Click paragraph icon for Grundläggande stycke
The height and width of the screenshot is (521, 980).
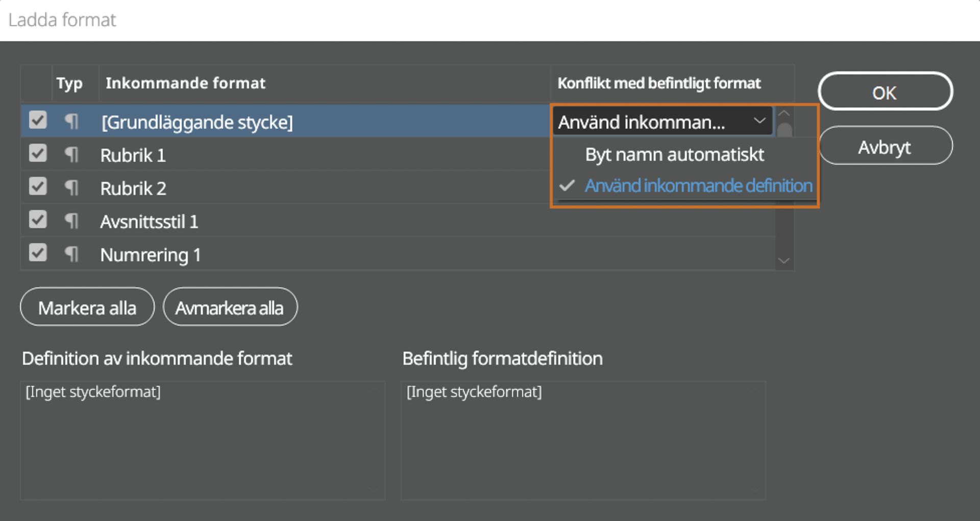(71, 122)
